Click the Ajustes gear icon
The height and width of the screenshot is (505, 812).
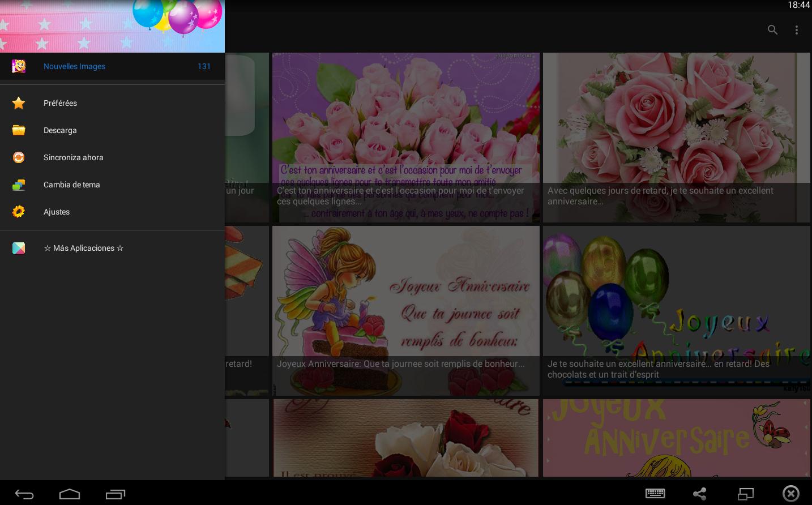click(19, 212)
